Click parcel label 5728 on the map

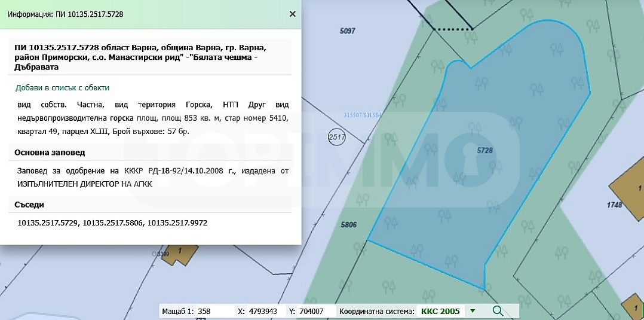click(x=484, y=151)
